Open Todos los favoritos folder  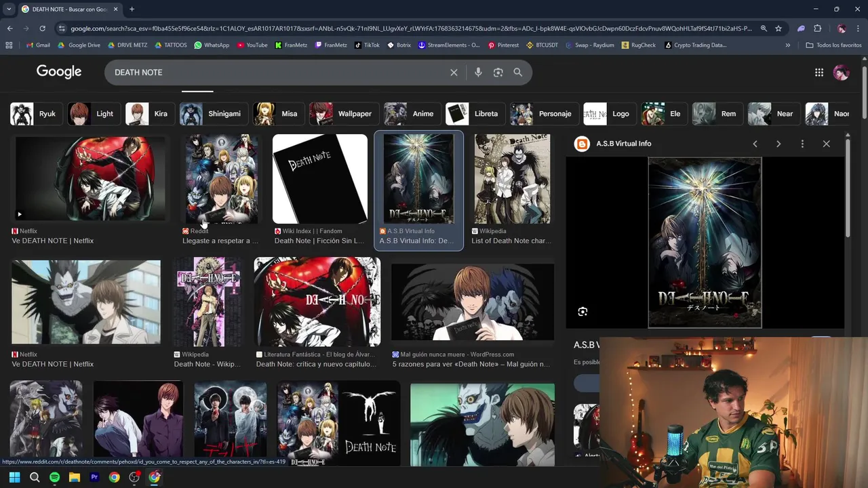pyautogui.click(x=833, y=45)
